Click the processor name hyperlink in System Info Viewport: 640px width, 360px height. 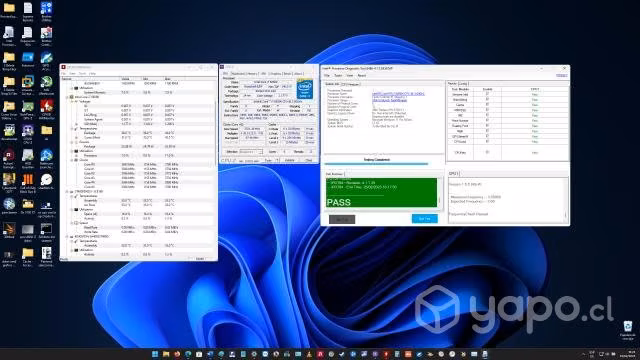(398, 94)
